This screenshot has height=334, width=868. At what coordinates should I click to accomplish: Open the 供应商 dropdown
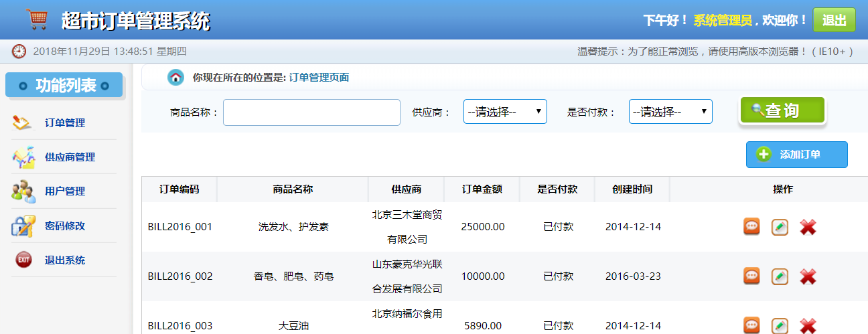(505, 112)
